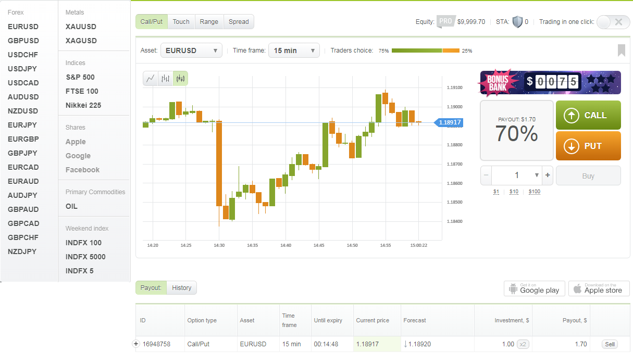Decrease investment amount with minus button

tap(486, 175)
